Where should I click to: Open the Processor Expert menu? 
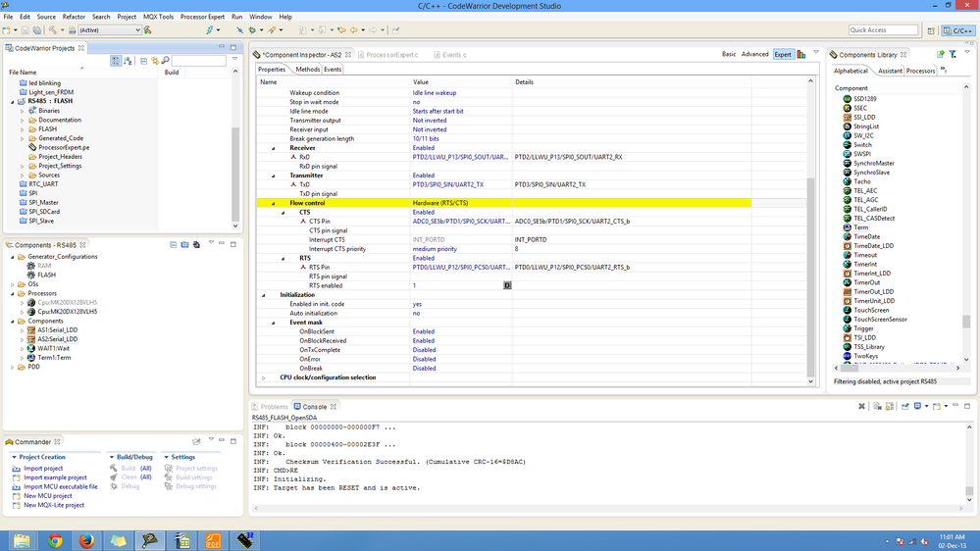tap(202, 17)
